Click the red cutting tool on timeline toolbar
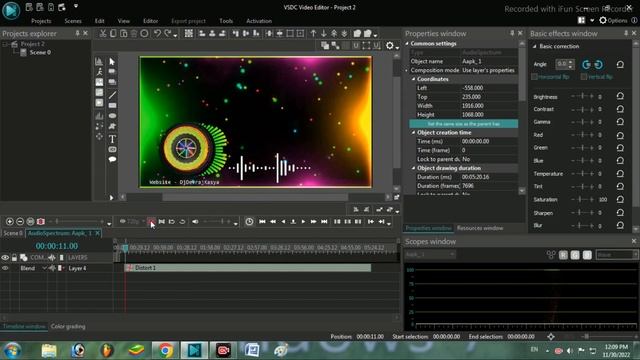Image resolution: width=640 pixels, height=360 pixels. pos(151,222)
